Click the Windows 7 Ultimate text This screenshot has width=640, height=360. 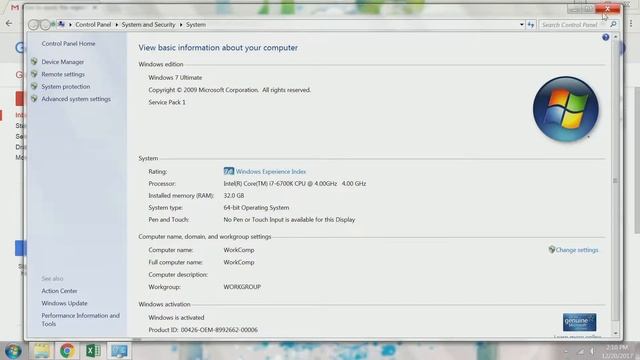pyautogui.click(x=175, y=78)
